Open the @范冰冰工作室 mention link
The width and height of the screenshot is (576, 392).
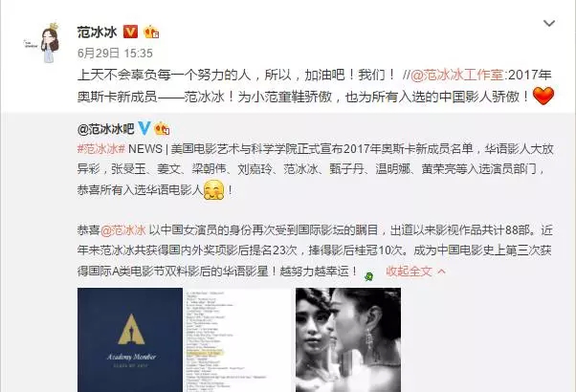456,75
